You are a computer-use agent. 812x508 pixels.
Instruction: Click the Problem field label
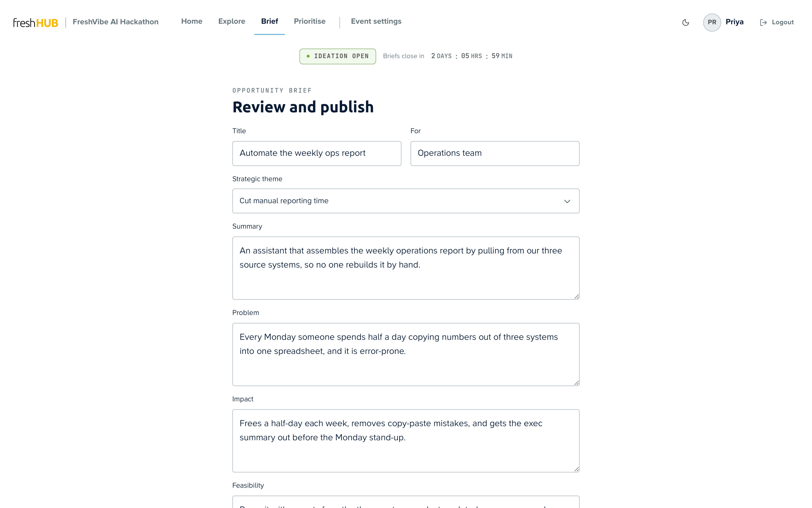click(245, 312)
